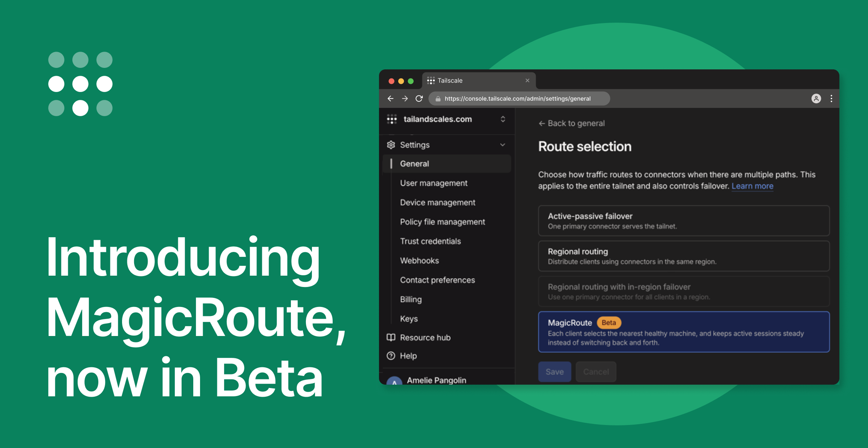Screen dimensions: 868x448
Task: Collapse the Settings section chevron
Action: coord(503,145)
